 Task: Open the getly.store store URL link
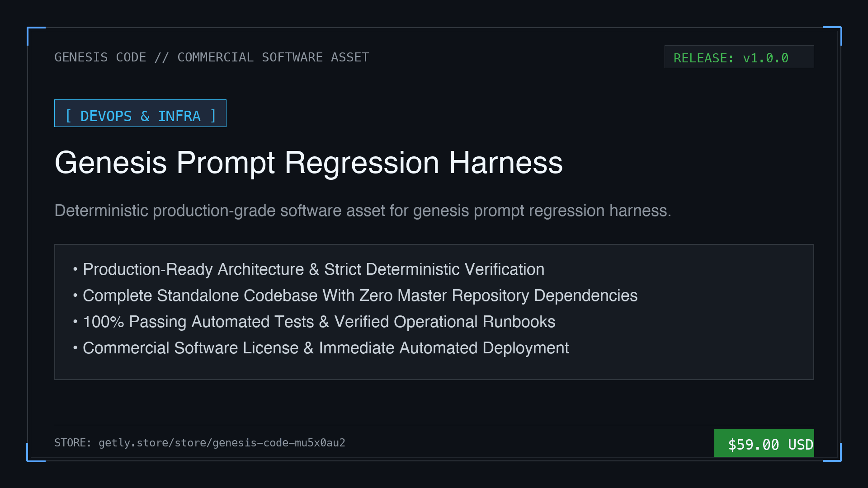222,443
